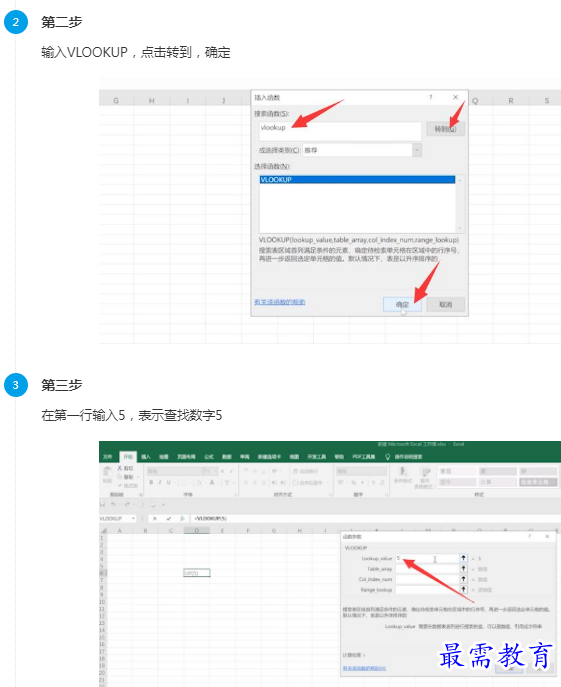The height and width of the screenshot is (687, 561).
Task: Click the formula bar Enter checkmark icon
Action: coord(169,518)
